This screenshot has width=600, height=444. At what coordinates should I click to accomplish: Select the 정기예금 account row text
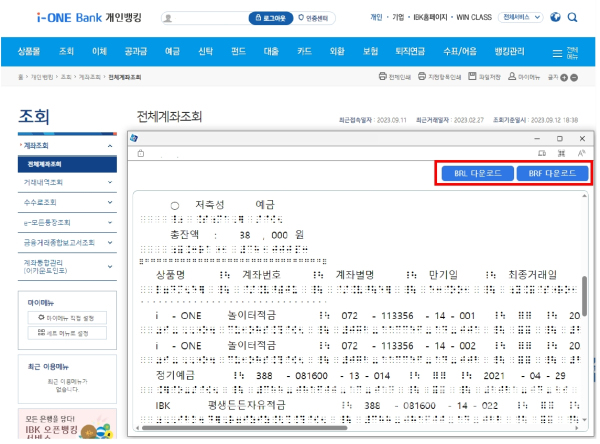(175, 375)
